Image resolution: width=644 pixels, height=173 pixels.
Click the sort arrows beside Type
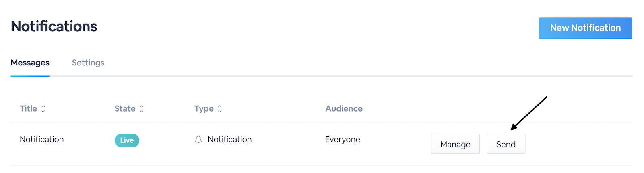pos(220,109)
